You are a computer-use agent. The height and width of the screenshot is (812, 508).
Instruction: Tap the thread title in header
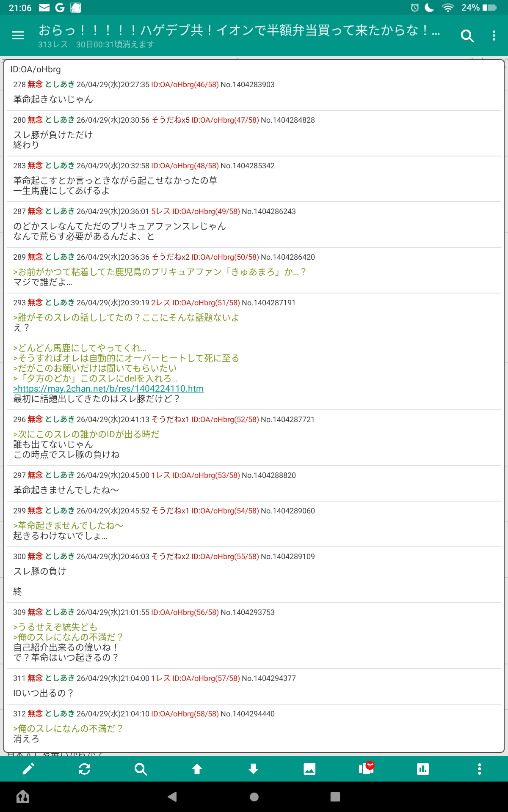pos(239,30)
